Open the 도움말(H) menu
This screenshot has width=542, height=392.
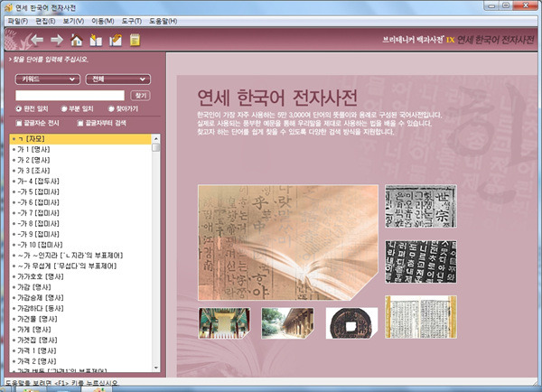coord(164,21)
